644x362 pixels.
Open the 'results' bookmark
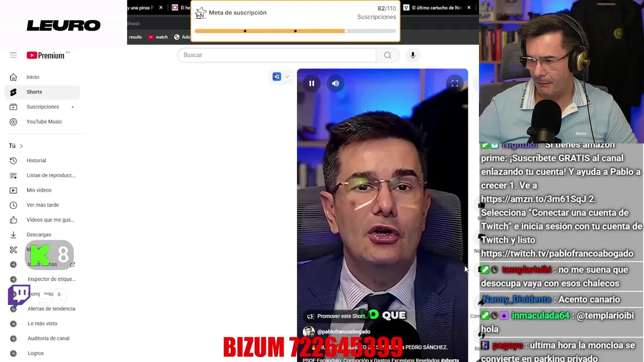[135, 37]
